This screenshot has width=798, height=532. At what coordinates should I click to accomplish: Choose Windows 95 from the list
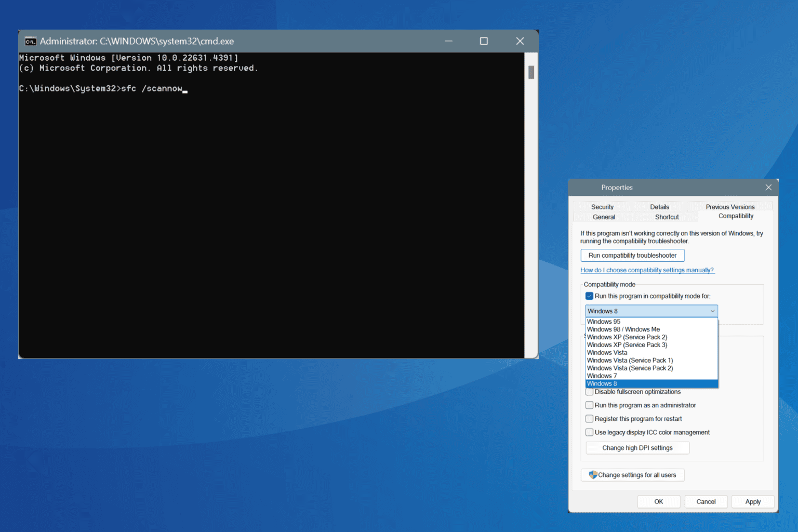pos(651,322)
